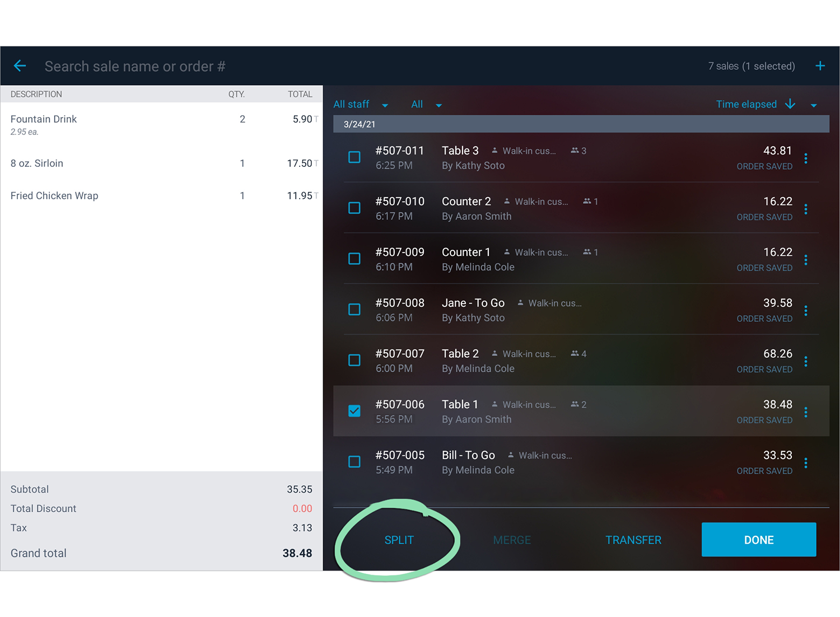Split the selected sale
The image size is (840, 617).
399,540
